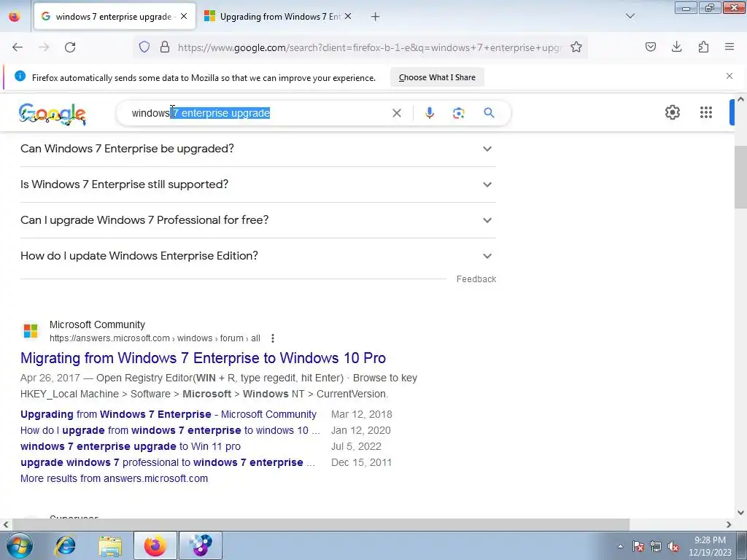Clear the Google search box
The height and width of the screenshot is (560, 747).
click(x=396, y=113)
